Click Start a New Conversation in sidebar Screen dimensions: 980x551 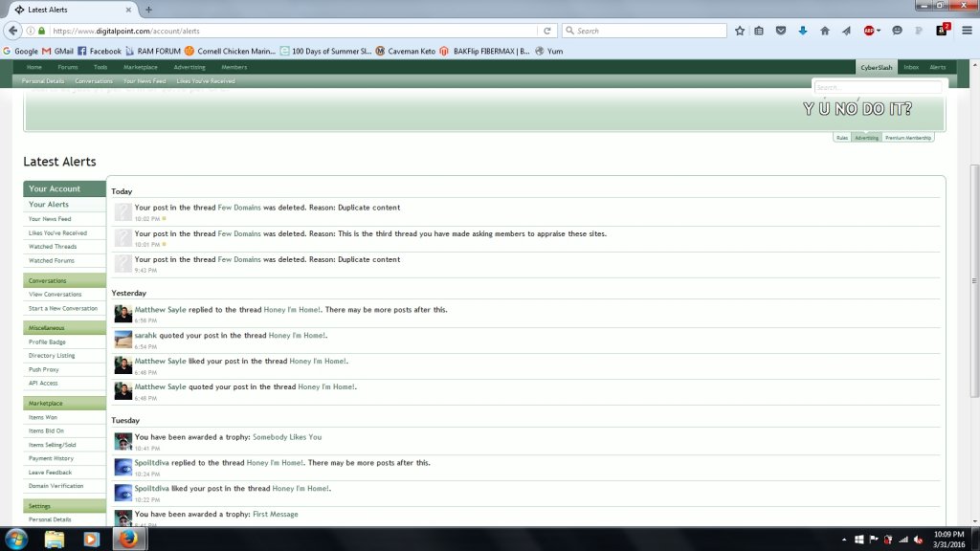(x=64, y=309)
